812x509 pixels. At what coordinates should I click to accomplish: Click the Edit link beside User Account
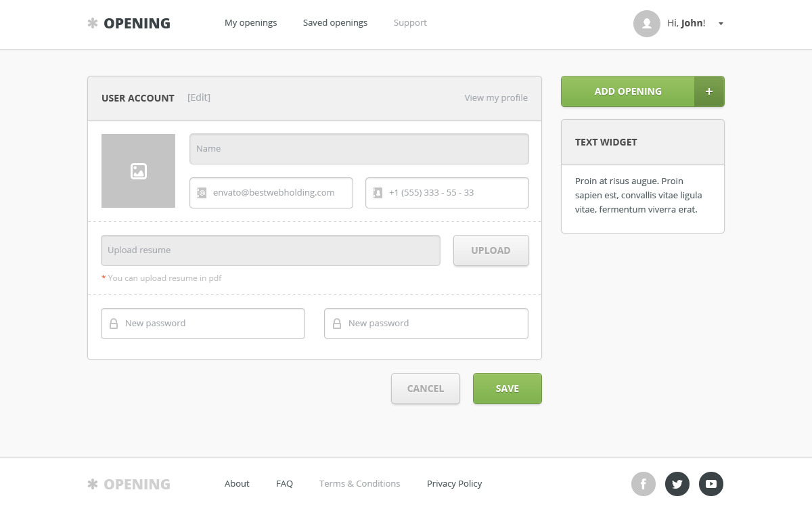click(199, 97)
